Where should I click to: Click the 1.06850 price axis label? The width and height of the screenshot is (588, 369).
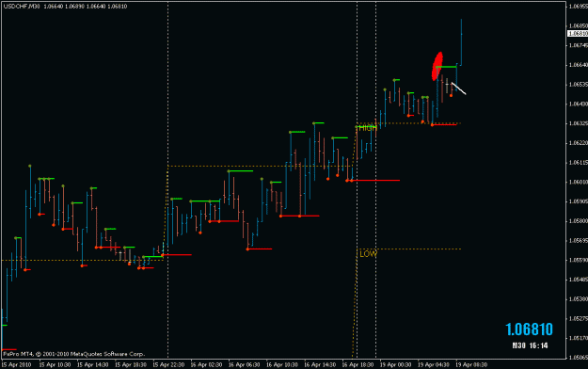pos(579,26)
